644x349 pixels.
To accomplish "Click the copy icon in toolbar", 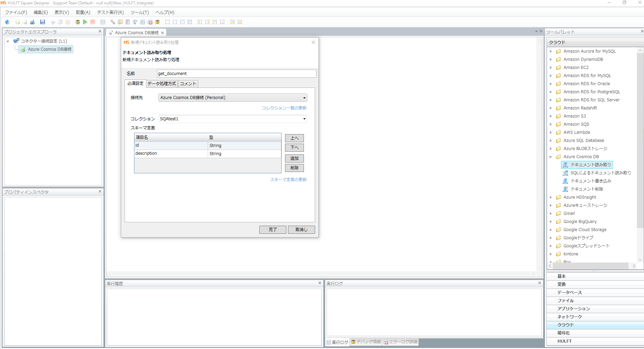I will click(x=60, y=22).
